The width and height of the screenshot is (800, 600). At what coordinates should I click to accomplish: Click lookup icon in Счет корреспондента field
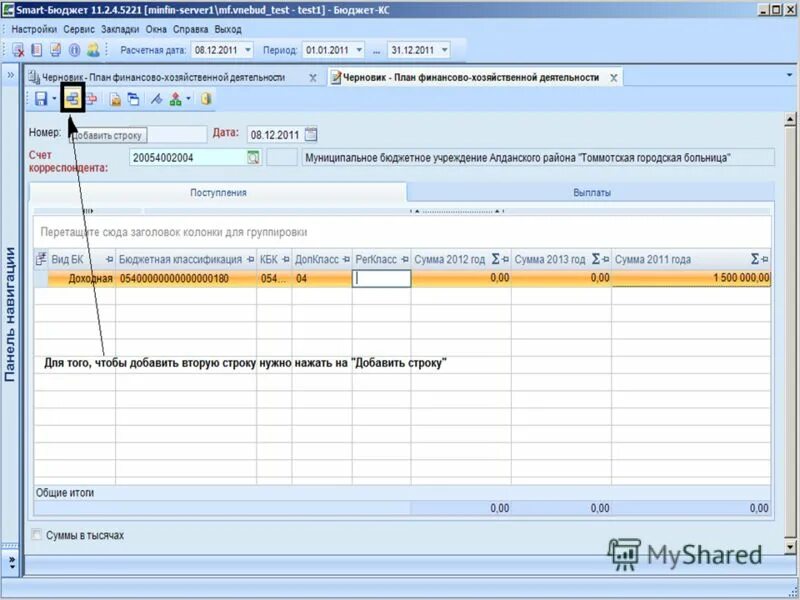[x=253, y=158]
